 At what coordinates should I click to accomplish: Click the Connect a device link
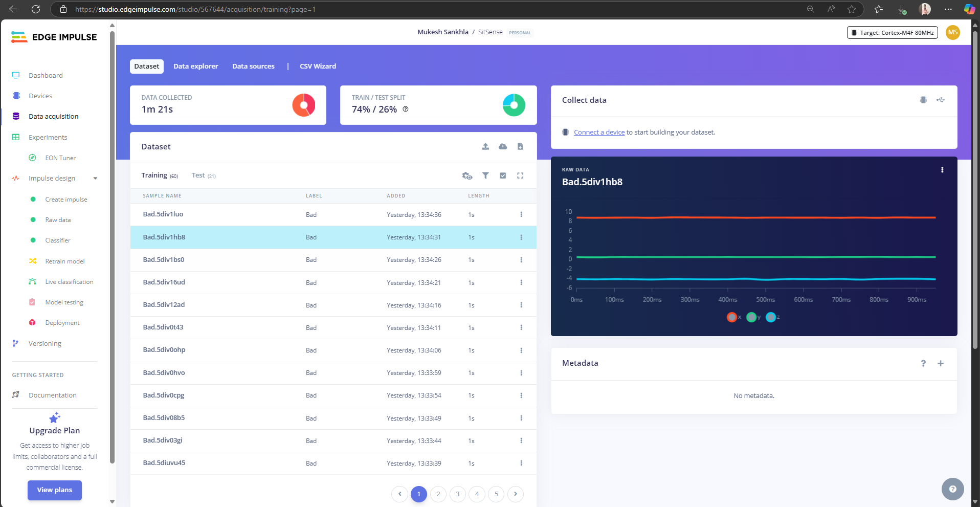[x=599, y=132]
